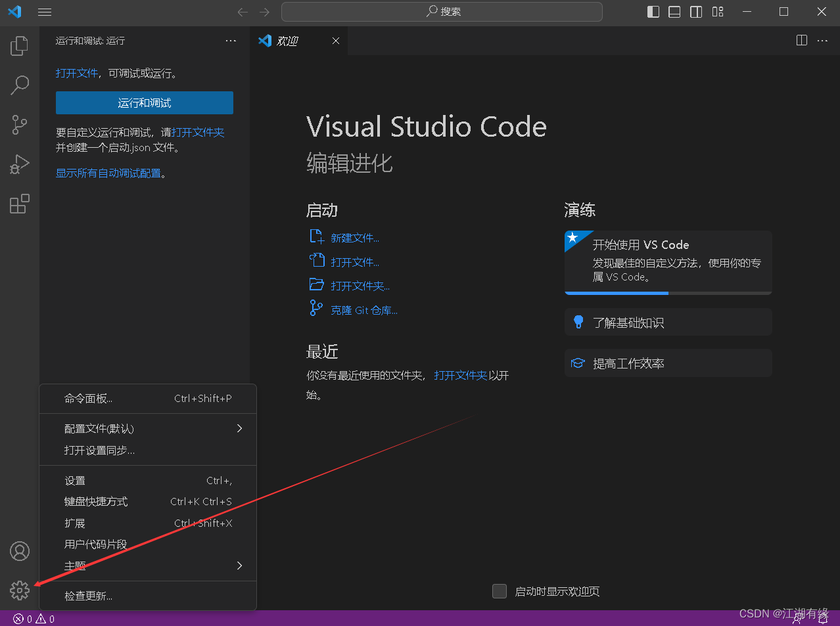Screen dimensions: 840x626
Task: Click the file icon beside 打开文件...
Action: point(317,260)
